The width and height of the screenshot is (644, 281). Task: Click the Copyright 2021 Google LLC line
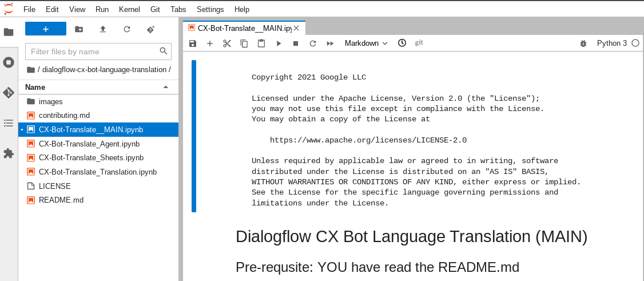308,77
